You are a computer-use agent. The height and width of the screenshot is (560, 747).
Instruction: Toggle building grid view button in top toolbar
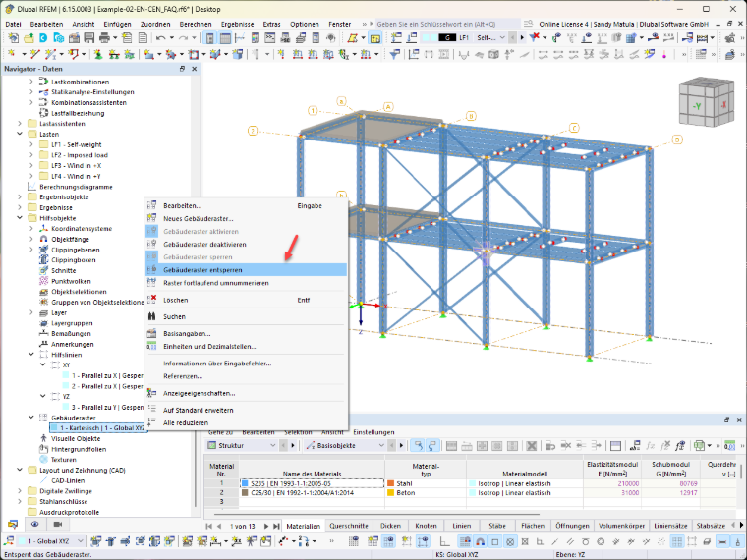coord(374,38)
